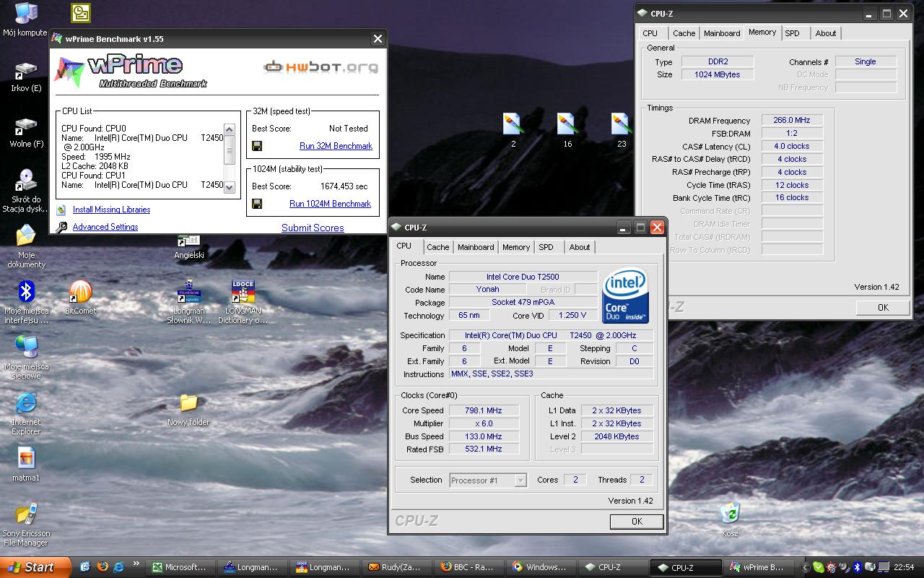Click OK in Memory CPU-Z window
924x578 pixels.
pyautogui.click(x=882, y=307)
